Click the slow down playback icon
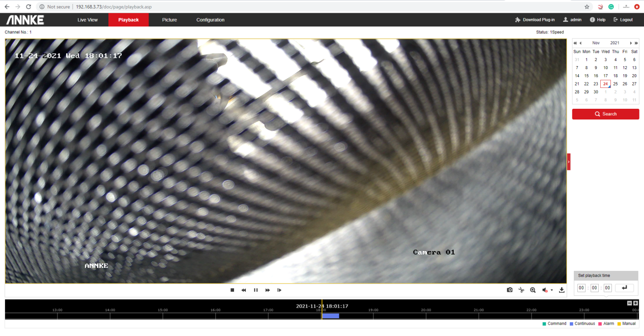The image size is (644, 336). (244, 290)
